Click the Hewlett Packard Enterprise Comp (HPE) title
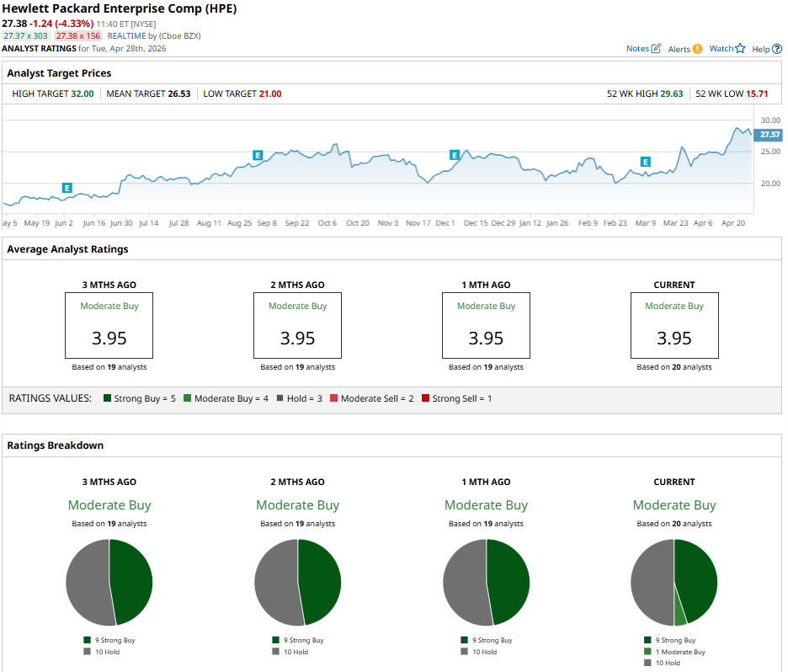 pos(120,8)
